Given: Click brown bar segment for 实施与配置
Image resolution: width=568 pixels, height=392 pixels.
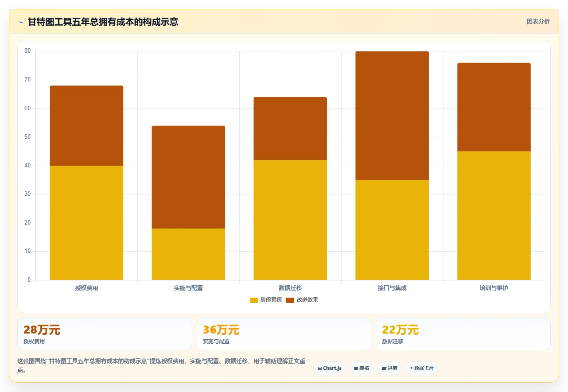Looking at the screenshot, I should tap(188, 177).
